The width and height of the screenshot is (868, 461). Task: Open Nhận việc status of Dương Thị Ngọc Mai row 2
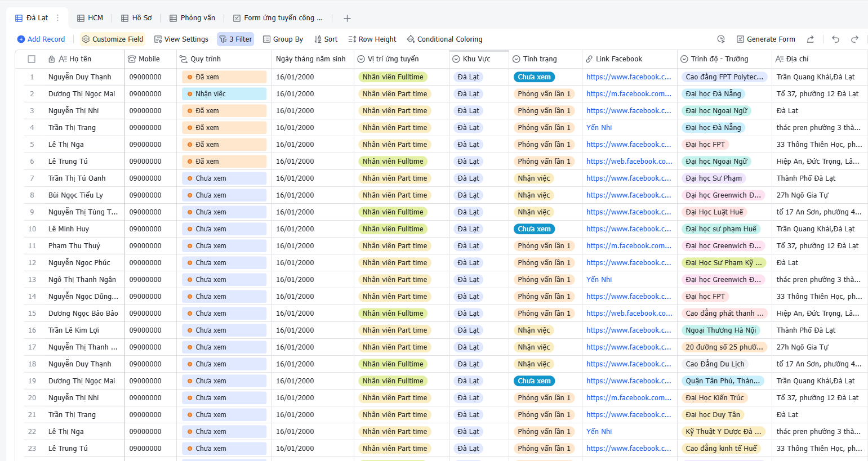coord(224,94)
